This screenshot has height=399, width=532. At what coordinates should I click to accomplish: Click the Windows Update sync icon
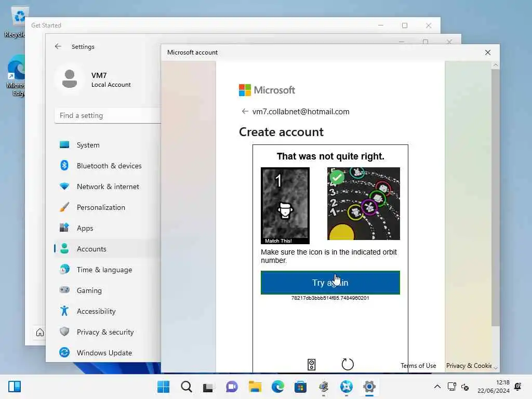[x=64, y=353]
